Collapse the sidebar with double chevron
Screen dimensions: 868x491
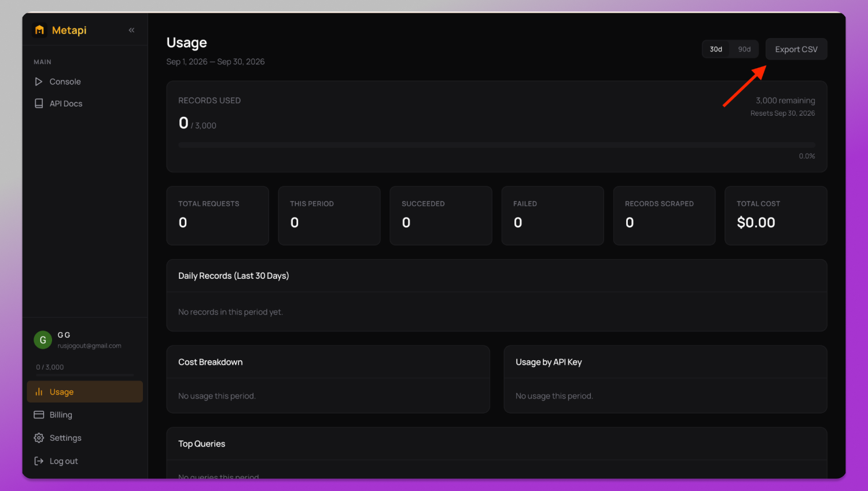tap(131, 30)
